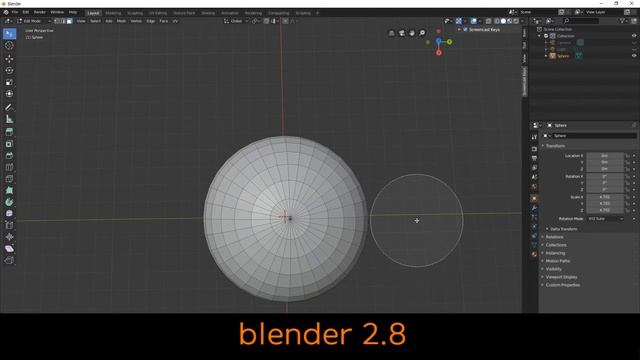The width and height of the screenshot is (640, 360).
Task: Click the Sphere item in the outliner
Action: [x=563, y=56]
